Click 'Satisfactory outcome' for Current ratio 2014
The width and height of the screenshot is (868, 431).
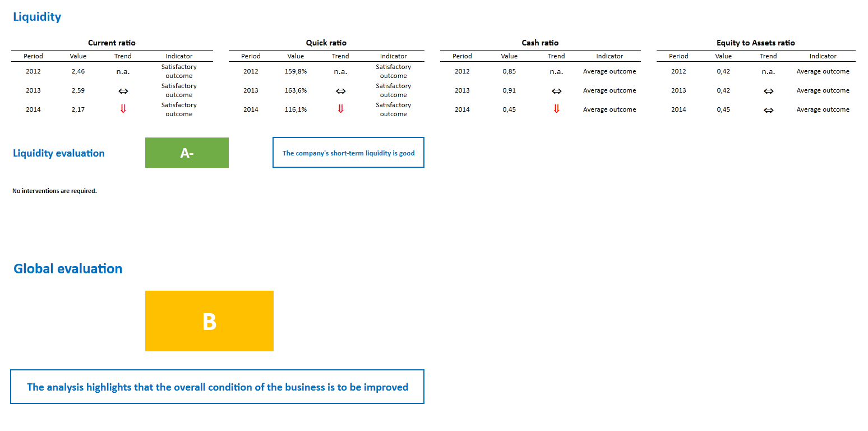pos(179,109)
